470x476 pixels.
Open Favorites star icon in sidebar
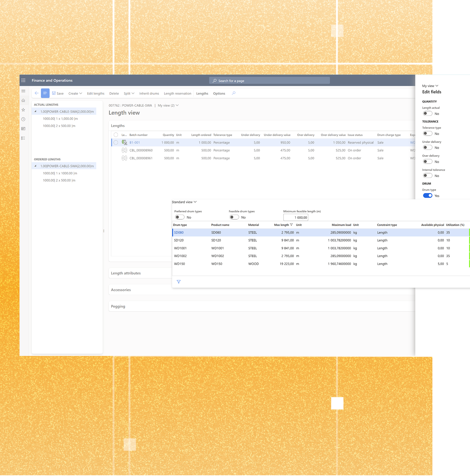pos(23,110)
